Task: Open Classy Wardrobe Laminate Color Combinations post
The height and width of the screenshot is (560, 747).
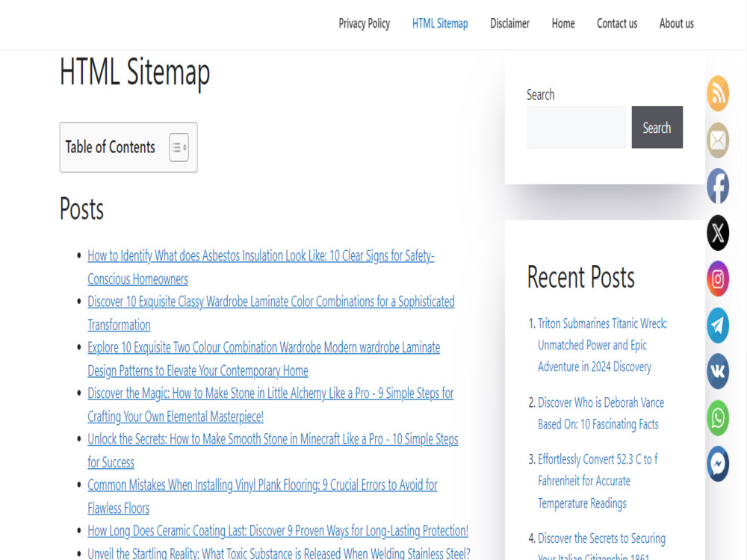Action: pyautogui.click(x=270, y=314)
